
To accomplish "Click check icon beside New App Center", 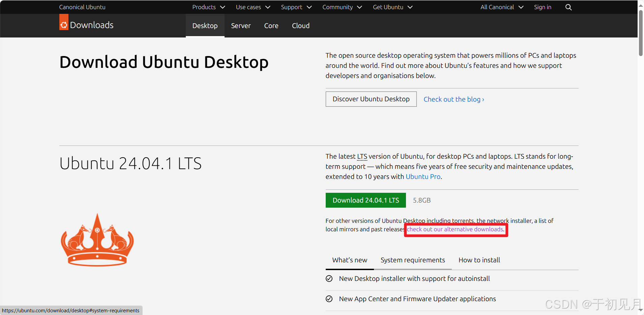I will coord(329,299).
